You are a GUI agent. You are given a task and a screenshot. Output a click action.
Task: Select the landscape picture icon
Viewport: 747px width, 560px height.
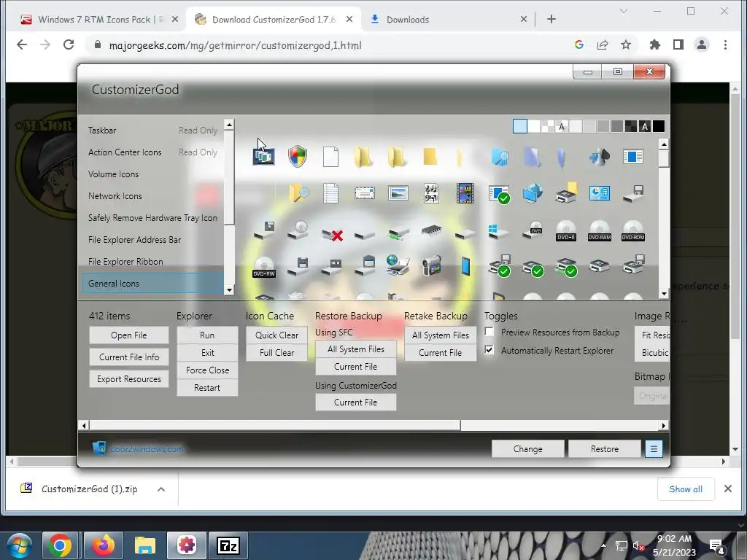(x=398, y=192)
